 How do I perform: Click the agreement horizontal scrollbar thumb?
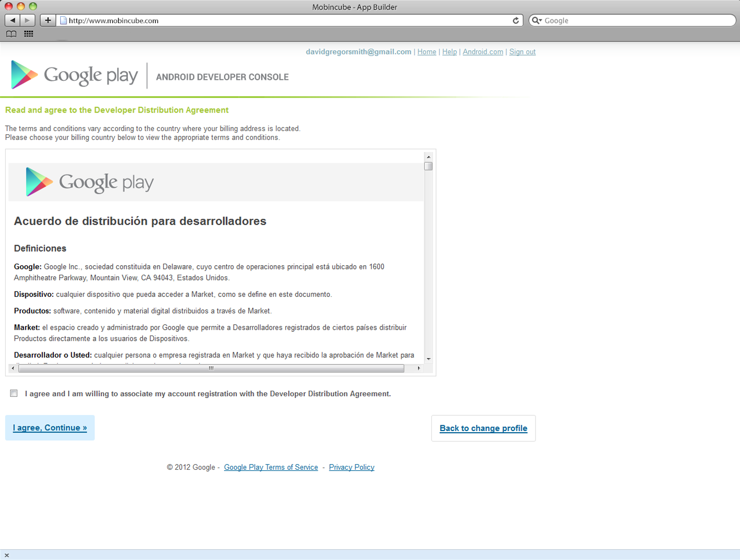point(211,368)
